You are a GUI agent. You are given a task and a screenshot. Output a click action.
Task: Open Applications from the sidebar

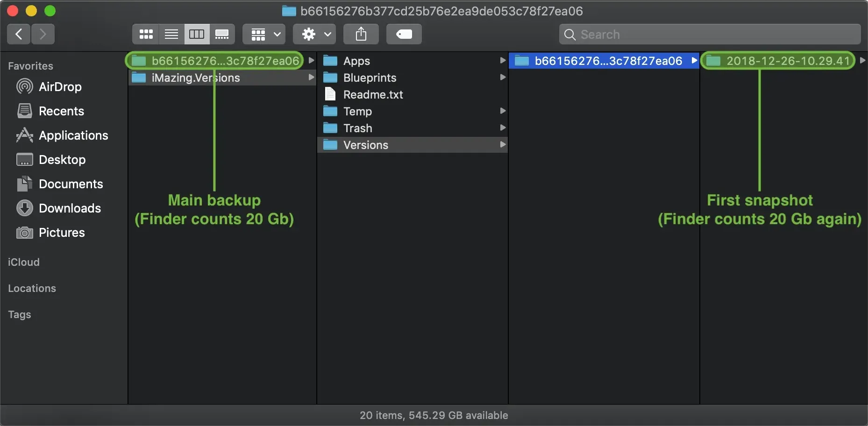point(72,135)
